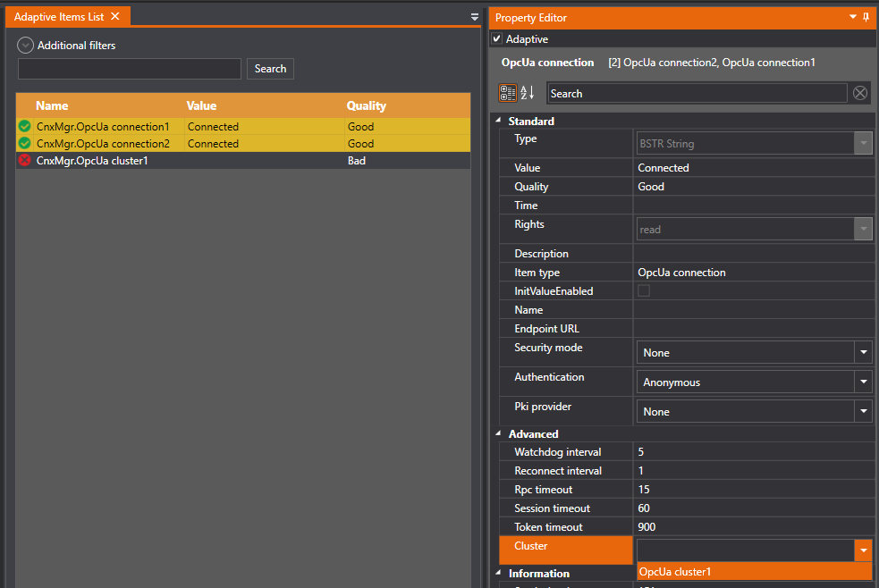Image resolution: width=879 pixels, height=588 pixels.
Task: Click the alphabetical sort icon
Action: coord(528,93)
